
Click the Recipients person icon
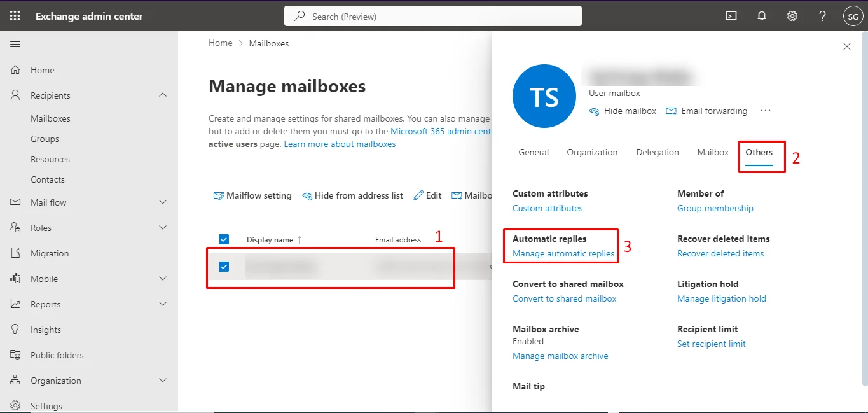(16, 95)
